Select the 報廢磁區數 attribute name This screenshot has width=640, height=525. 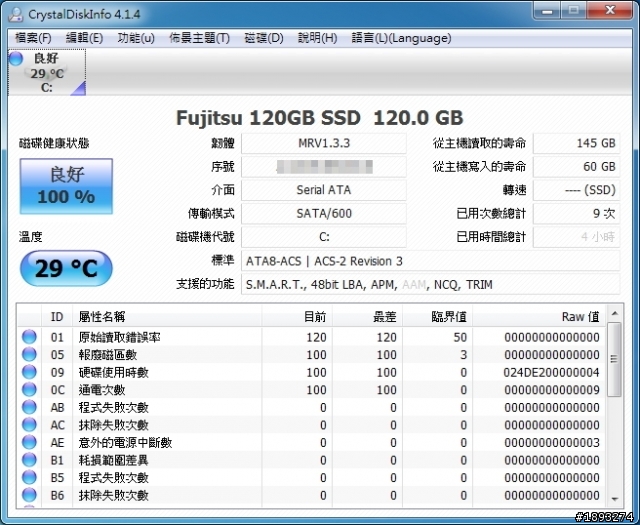pyautogui.click(x=108, y=355)
